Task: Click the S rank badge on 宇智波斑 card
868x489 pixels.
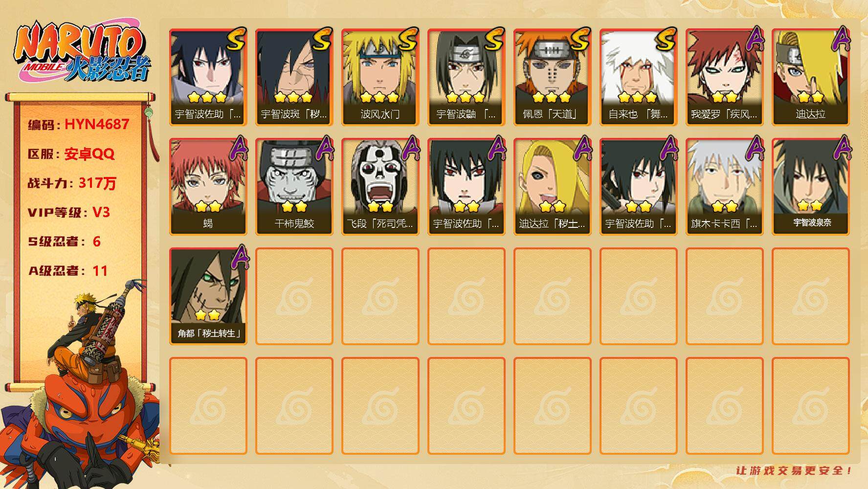Action: [x=322, y=39]
